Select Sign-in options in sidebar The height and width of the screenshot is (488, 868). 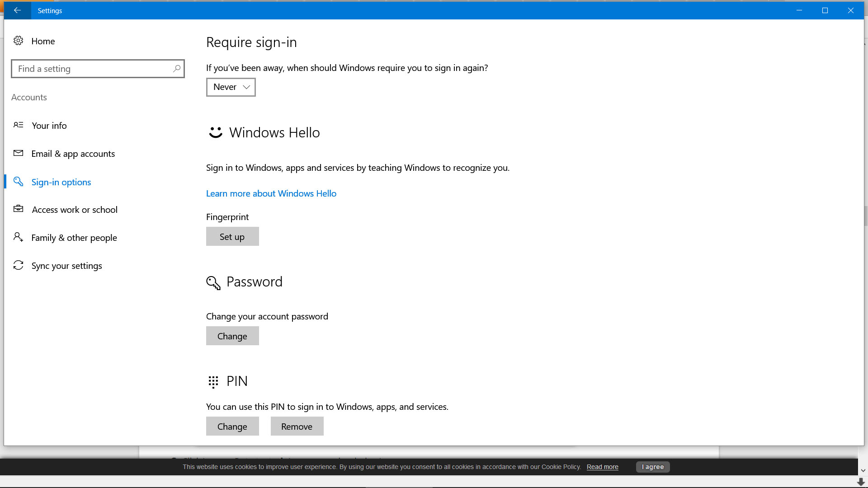(x=61, y=182)
